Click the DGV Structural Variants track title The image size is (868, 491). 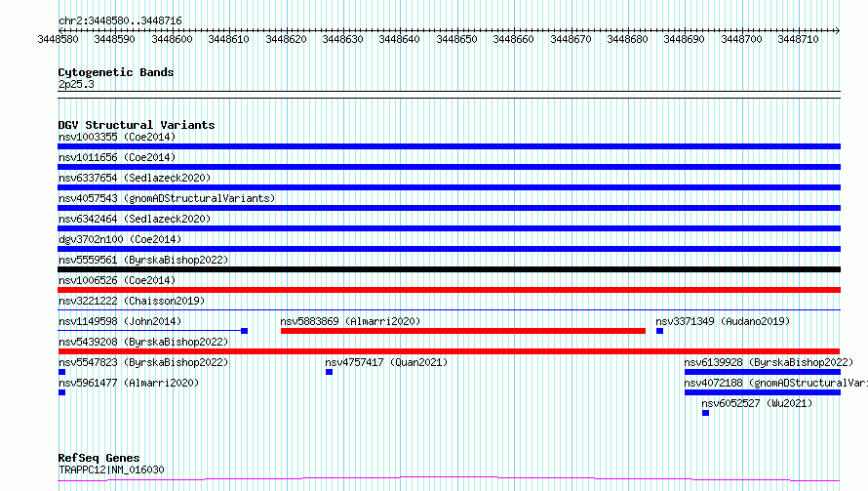click(137, 125)
